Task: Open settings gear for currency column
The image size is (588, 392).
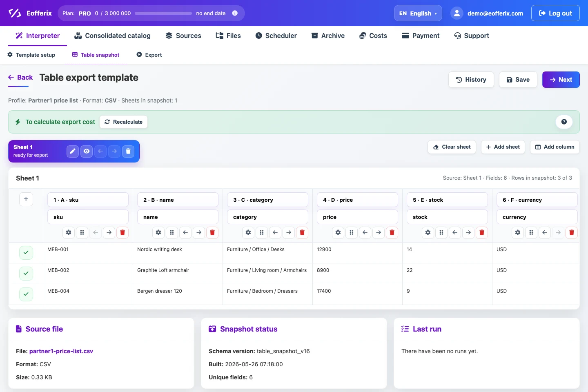Action: tap(518, 232)
